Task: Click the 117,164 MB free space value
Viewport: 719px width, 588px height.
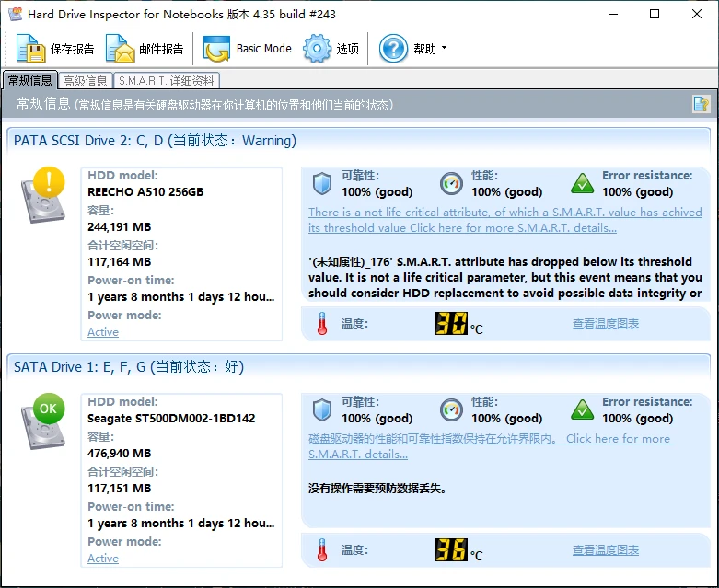Action: click(120, 261)
